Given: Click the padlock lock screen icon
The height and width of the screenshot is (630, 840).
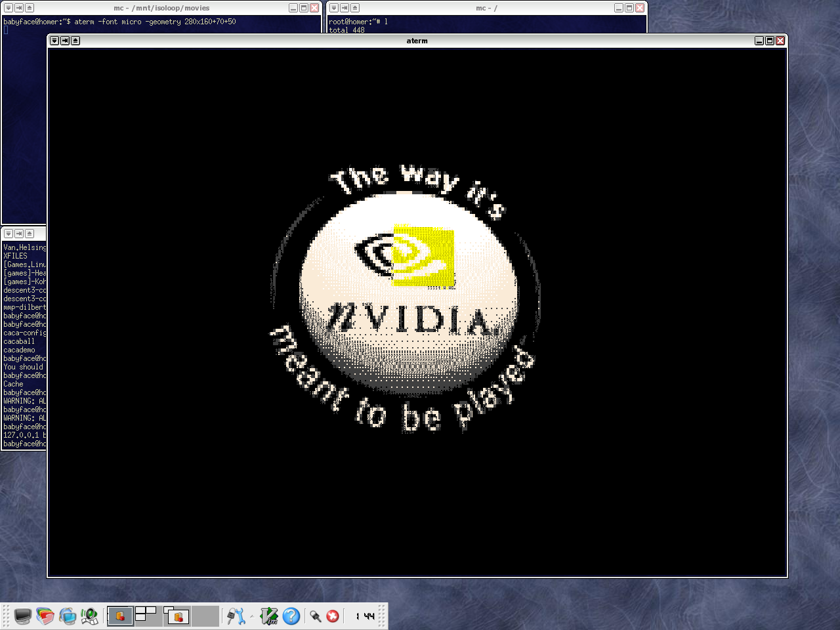Looking at the screenshot, I should tap(316, 616).
